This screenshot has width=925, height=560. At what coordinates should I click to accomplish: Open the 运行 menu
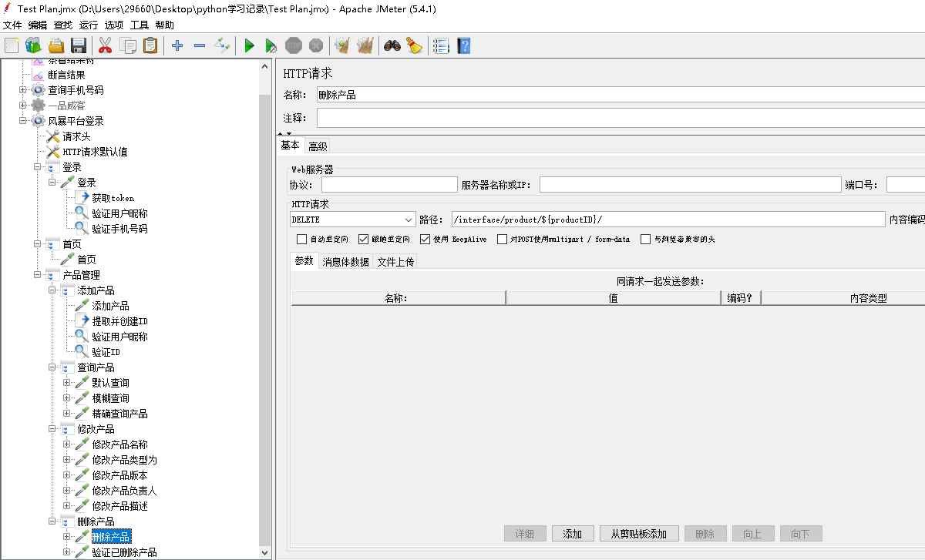pyautogui.click(x=89, y=25)
